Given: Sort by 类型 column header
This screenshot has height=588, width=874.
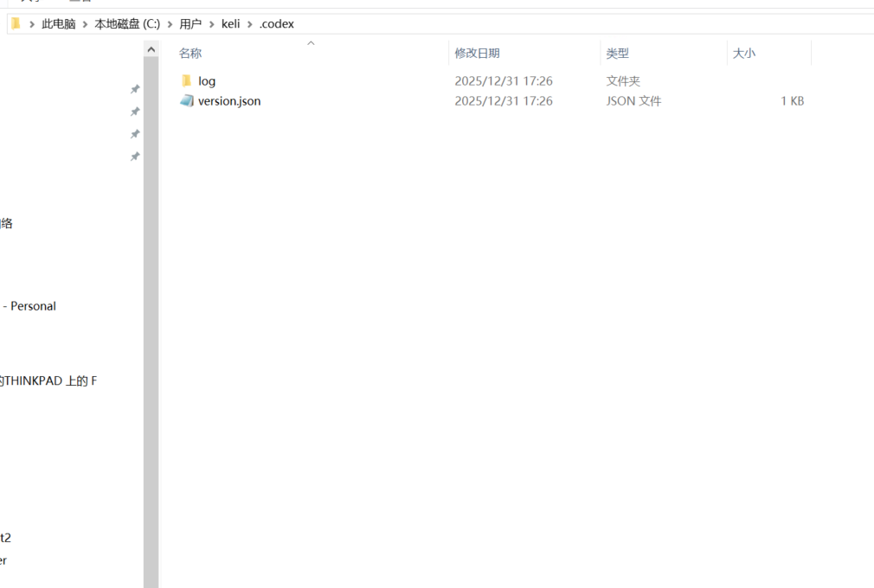Looking at the screenshot, I should point(617,54).
